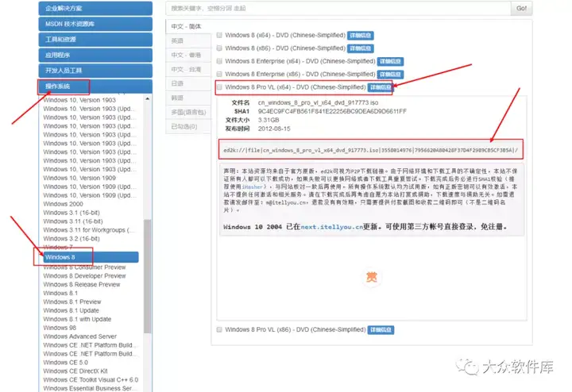
Task: Click the keyword search input field
Action: [x=338, y=9]
